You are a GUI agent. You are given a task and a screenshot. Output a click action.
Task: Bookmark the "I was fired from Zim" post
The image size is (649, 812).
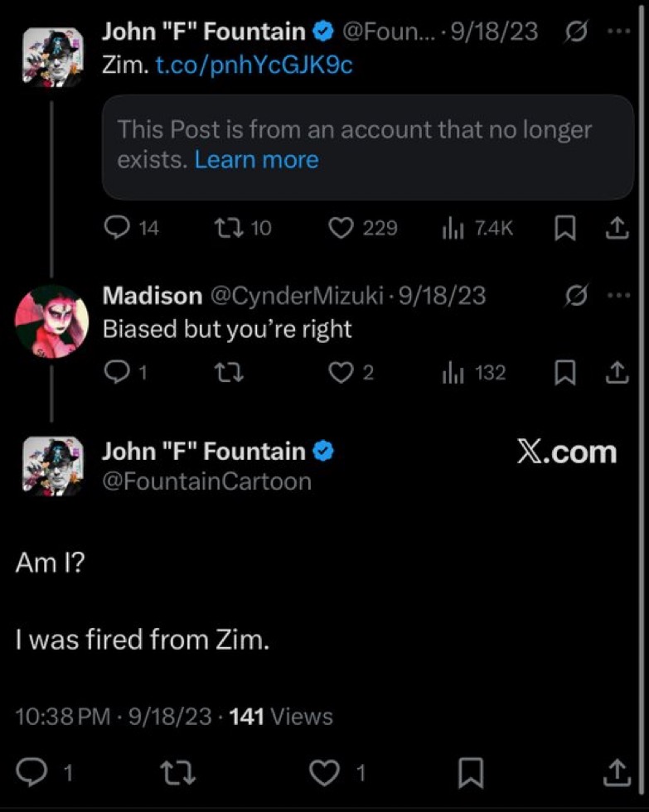(471, 773)
